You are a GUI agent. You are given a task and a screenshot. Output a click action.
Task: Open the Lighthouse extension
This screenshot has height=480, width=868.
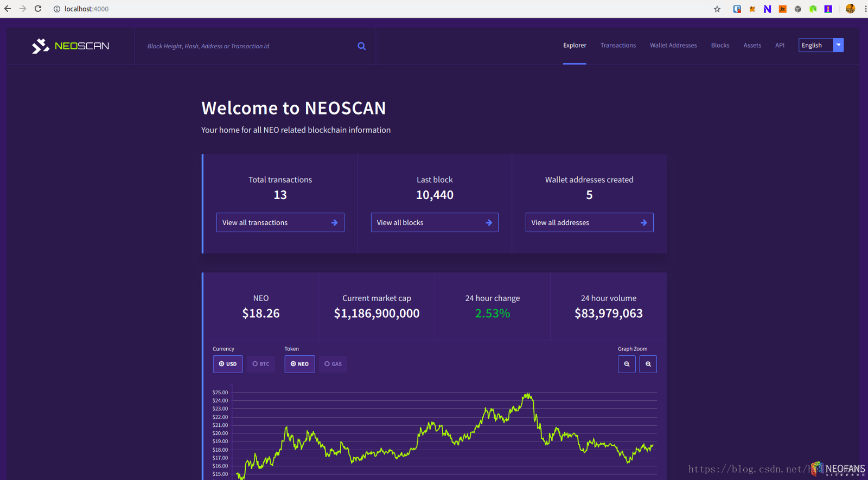coord(828,9)
